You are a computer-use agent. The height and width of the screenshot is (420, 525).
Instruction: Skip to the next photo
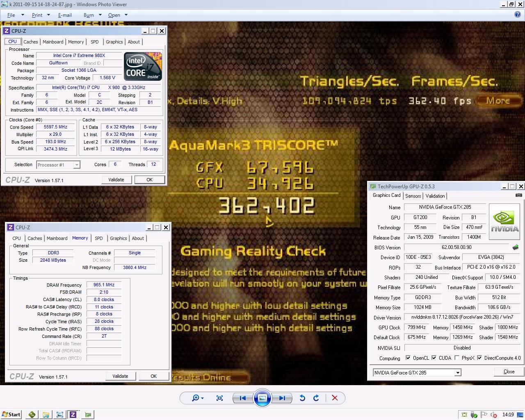point(282,398)
